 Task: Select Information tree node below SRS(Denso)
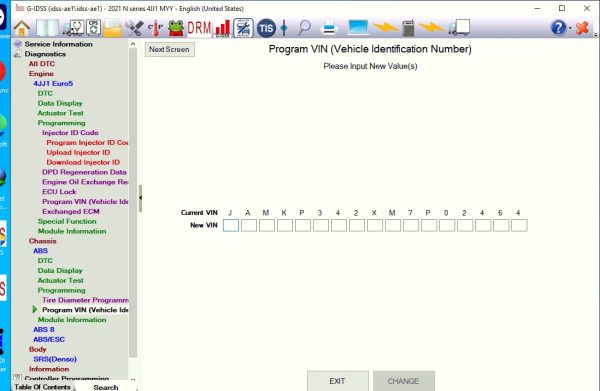coord(49,369)
